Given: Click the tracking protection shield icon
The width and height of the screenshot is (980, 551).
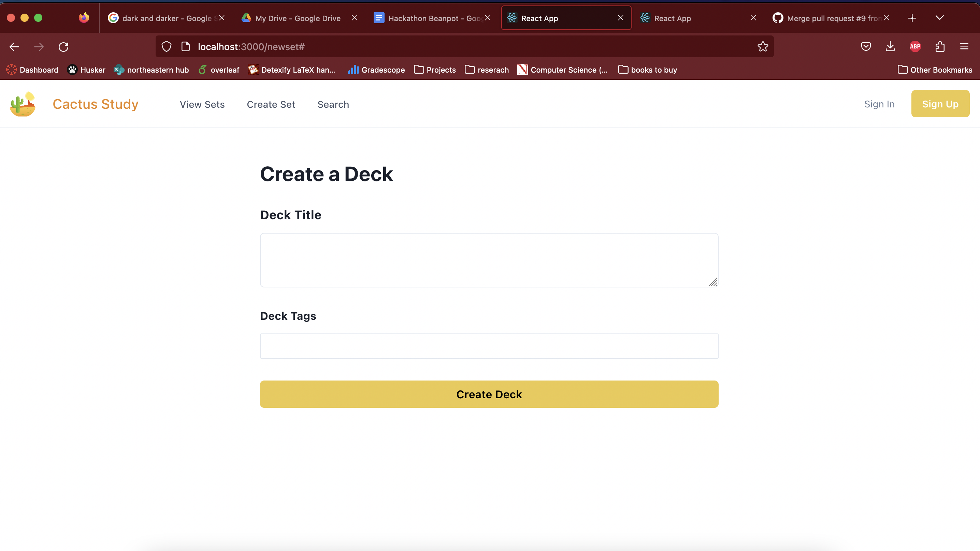Looking at the screenshot, I should pyautogui.click(x=166, y=47).
